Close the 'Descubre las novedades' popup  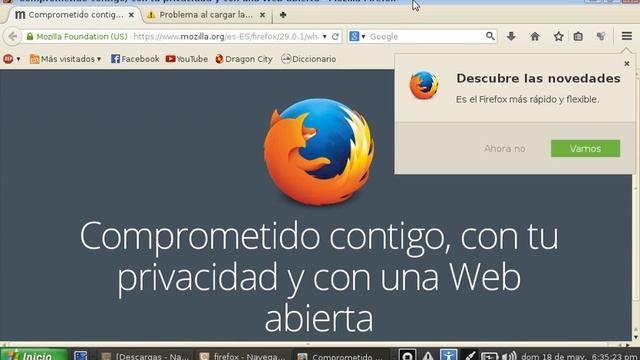pyautogui.click(x=627, y=64)
